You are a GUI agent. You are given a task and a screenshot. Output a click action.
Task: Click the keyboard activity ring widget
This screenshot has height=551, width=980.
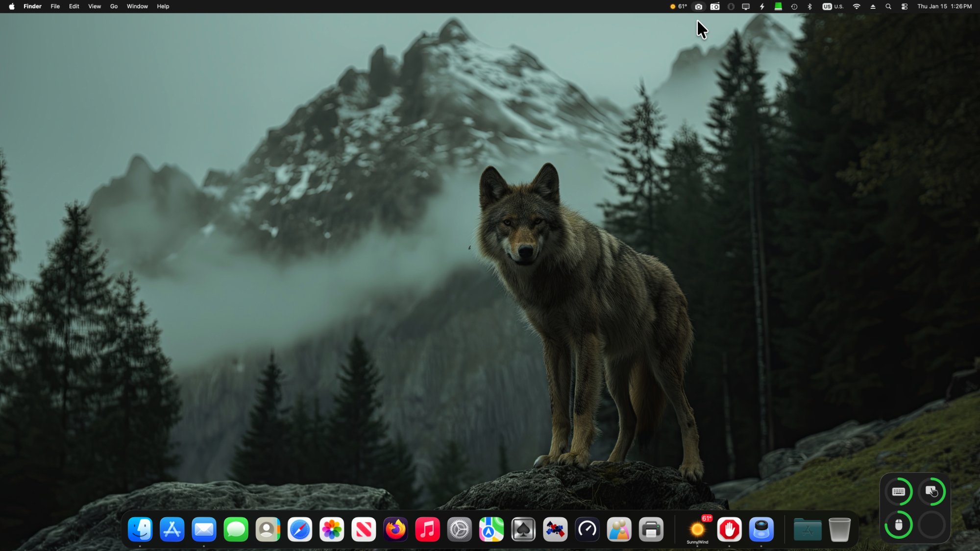point(898,492)
